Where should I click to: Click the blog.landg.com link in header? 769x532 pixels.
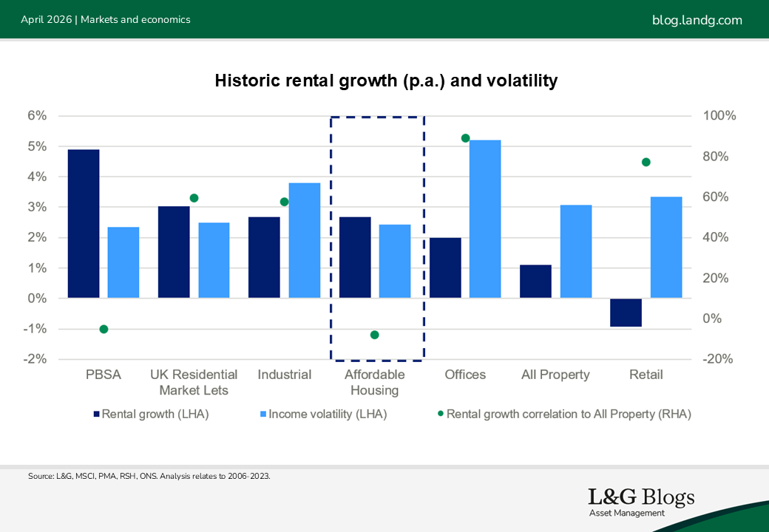pyautogui.click(x=697, y=20)
